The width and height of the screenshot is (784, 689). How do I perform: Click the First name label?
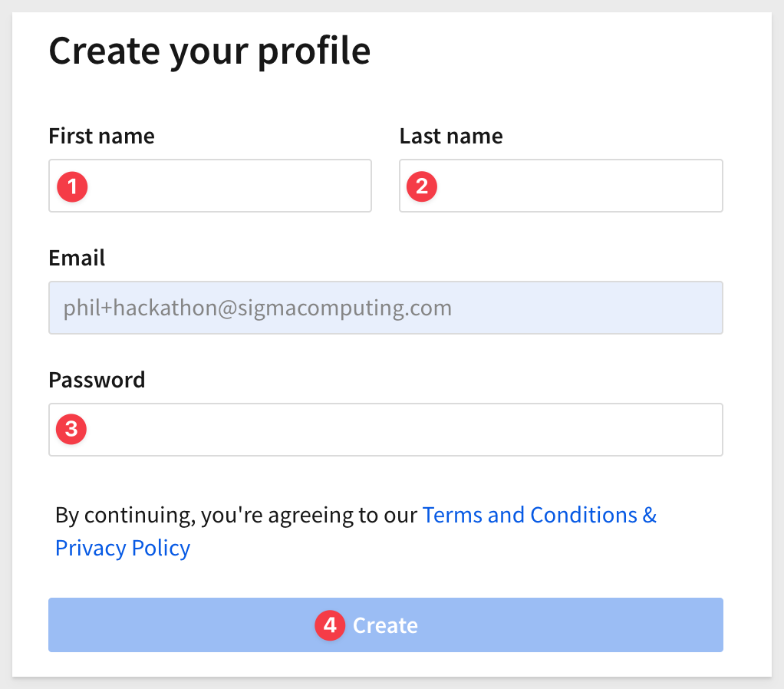coord(101,136)
